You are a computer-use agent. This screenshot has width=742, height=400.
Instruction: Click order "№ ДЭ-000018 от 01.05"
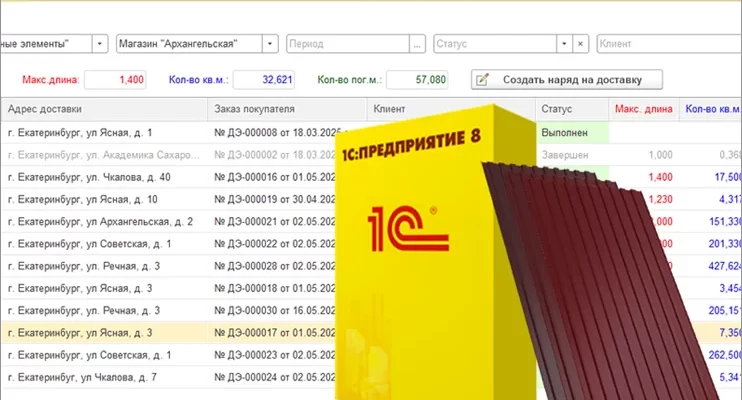(274, 289)
